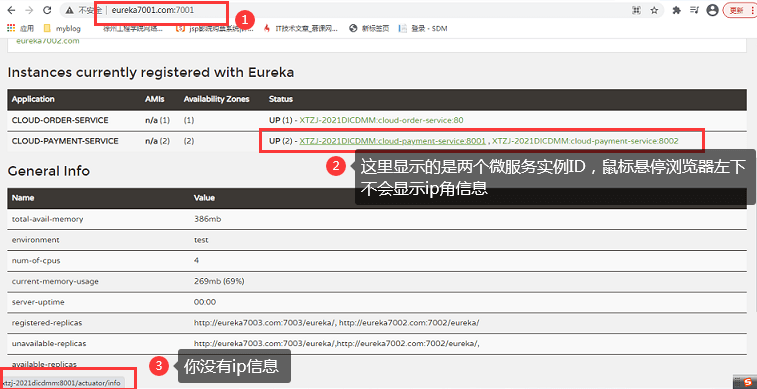This screenshot has width=757, height=389.
Task: Click the current-memory-usage row name
Action: click(55, 281)
